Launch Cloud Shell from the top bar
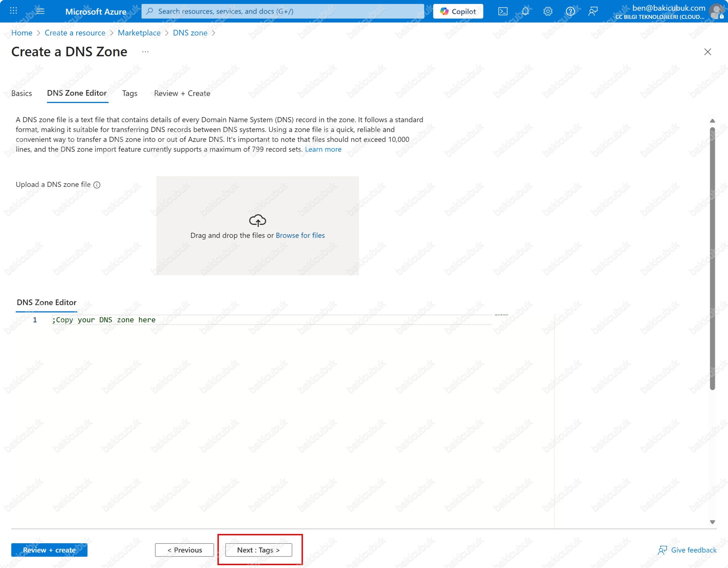 coord(503,11)
